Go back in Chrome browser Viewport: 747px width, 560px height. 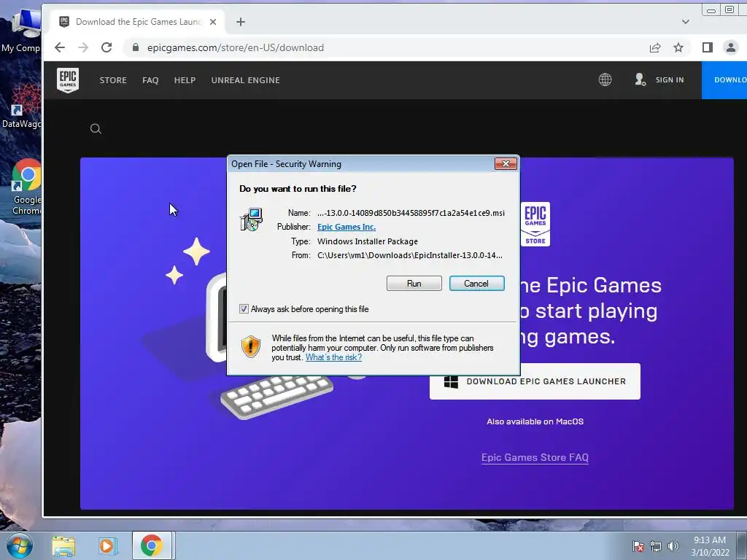60,47
